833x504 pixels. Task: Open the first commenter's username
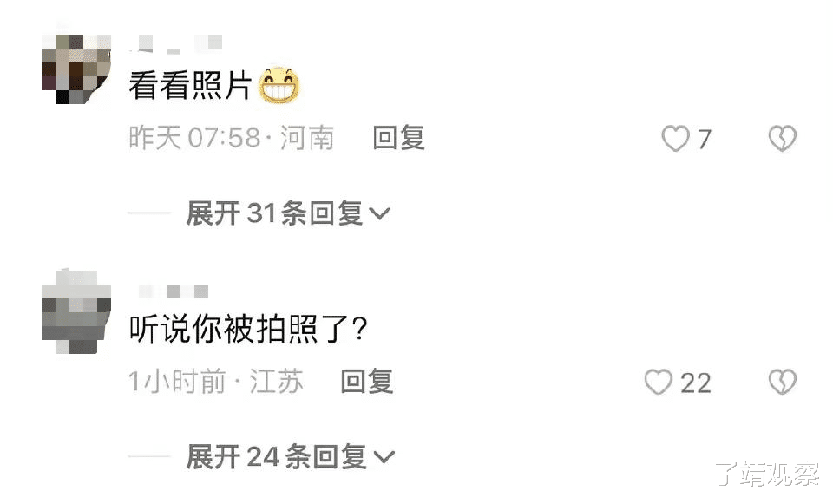tap(175, 44)
